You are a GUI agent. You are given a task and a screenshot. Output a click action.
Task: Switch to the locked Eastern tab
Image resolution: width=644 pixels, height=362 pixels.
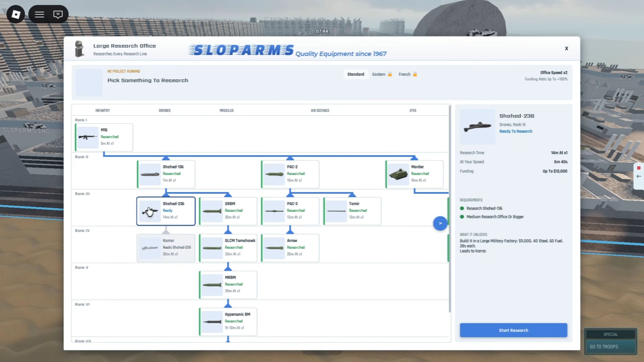tap(382, 74)
